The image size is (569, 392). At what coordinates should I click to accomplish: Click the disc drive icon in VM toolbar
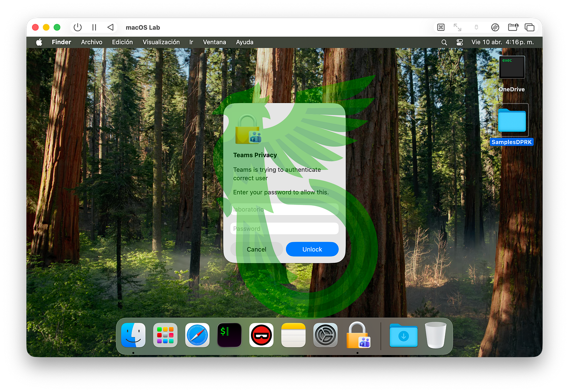(495, 27)
